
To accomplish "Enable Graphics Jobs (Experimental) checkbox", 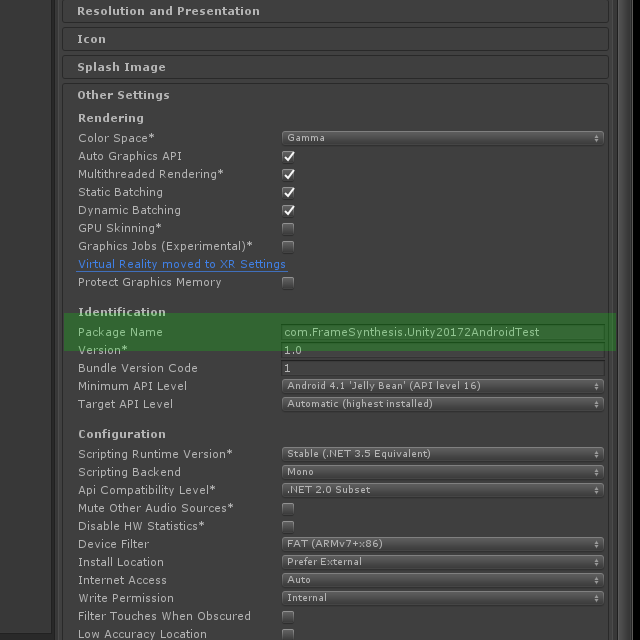I will coord(288,247).
